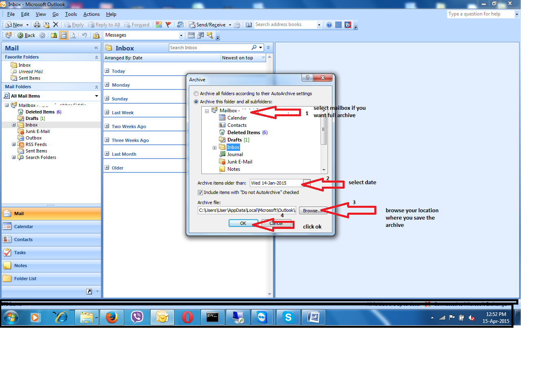Open the Actions menu
Viewport: 535px width, 392px height.
tap(92, 14)
